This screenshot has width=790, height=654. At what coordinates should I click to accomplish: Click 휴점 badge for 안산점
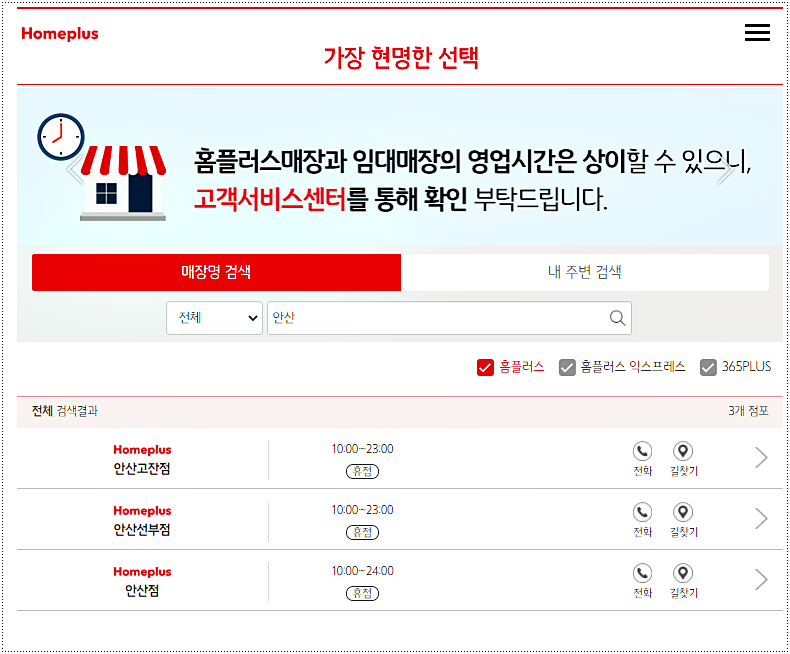[x=362, y=594]
